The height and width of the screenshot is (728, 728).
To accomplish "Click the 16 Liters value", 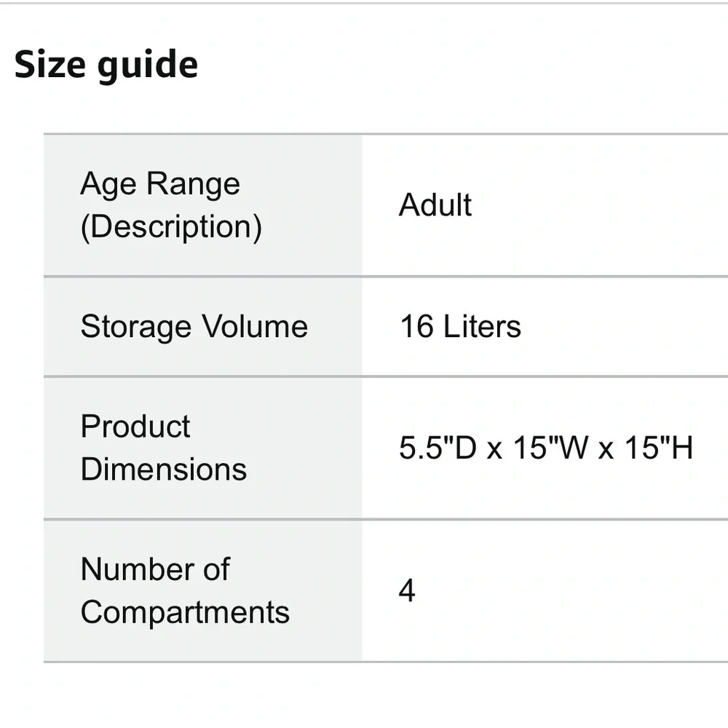I will click(461, 326).
